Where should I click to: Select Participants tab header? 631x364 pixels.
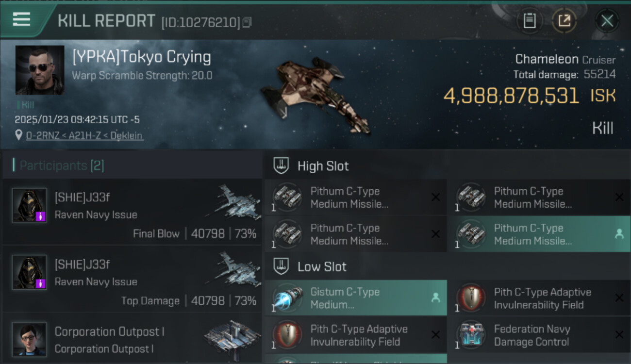click(x=61, y=165)
